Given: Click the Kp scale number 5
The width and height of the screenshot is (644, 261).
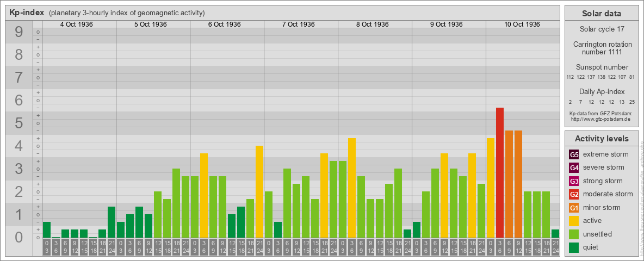Looking at the screenshot, I should coord(19,123).
